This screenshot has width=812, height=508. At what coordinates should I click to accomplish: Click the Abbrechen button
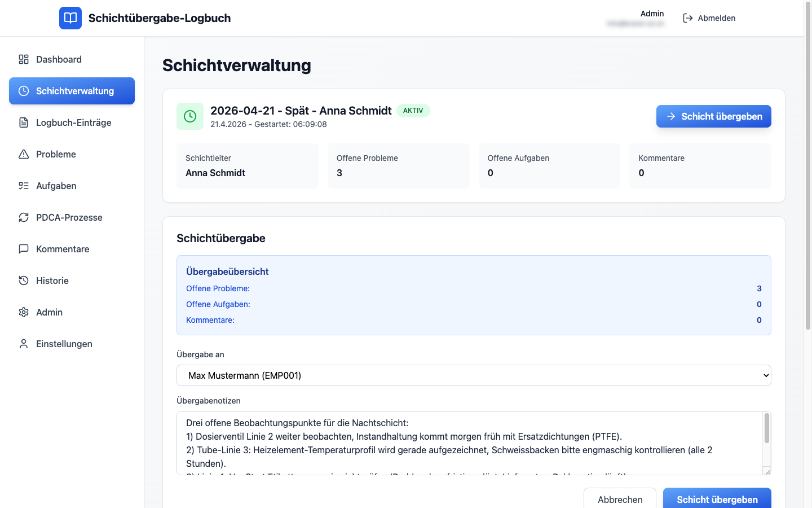(620, 499)
